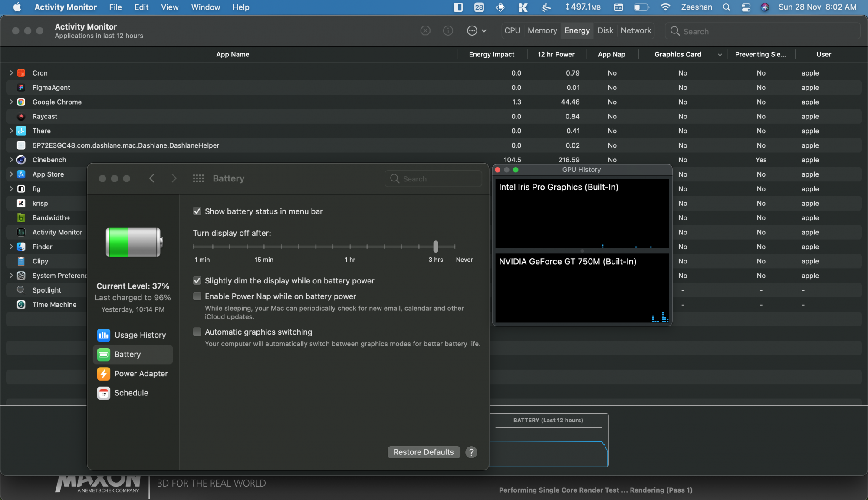Click the show all preferences grid icon

coord(198,178)
